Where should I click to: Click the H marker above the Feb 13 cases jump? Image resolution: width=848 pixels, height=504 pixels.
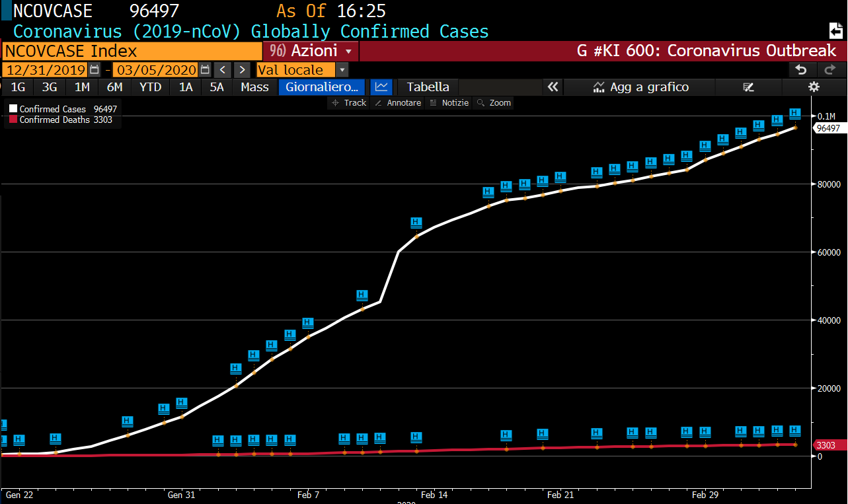coord(416,223)
